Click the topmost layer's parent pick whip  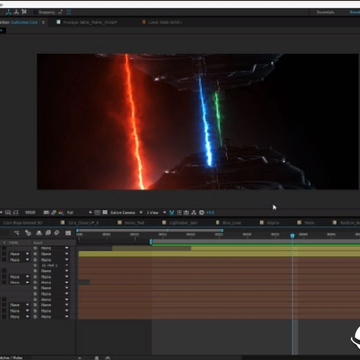35,248
